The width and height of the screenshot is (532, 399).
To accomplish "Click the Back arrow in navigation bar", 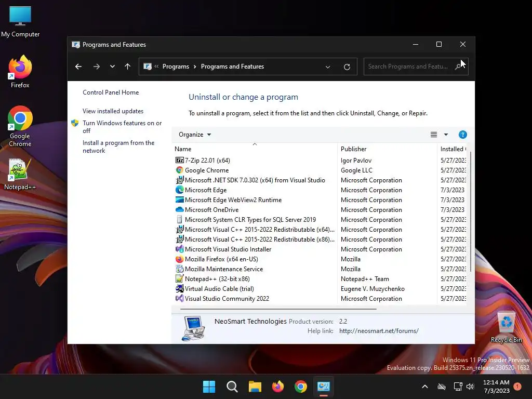I will click(x=78, y=66).
